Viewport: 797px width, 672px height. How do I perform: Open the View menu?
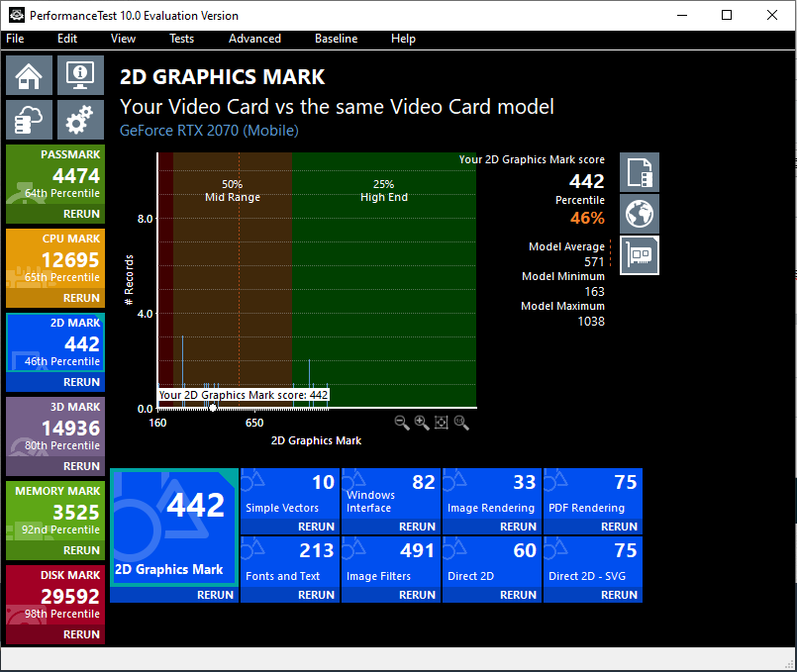coord(123,39)
